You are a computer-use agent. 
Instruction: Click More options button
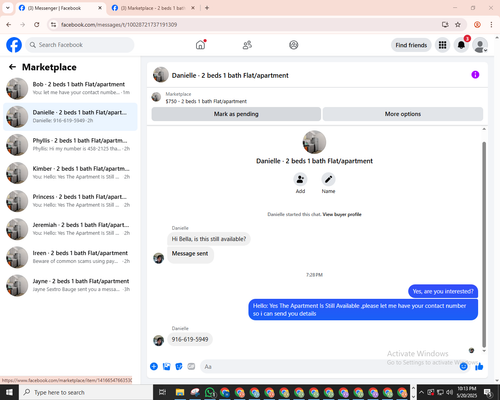pos(403,114)
